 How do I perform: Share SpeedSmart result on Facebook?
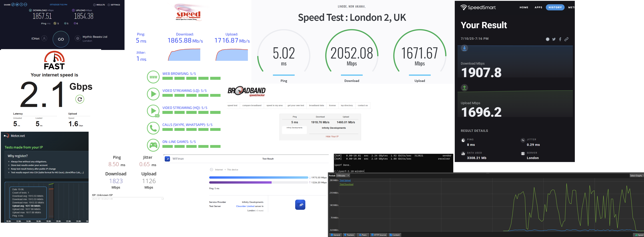click(x=560, y=39)
